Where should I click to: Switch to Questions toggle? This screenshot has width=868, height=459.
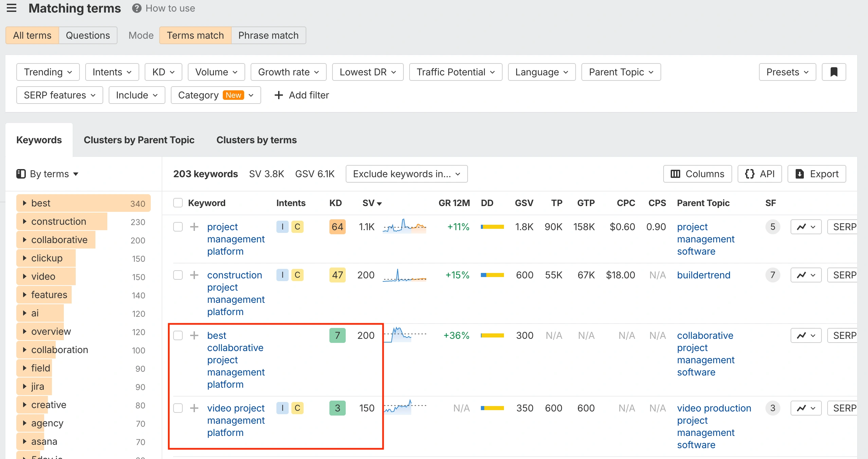[88, 35]
